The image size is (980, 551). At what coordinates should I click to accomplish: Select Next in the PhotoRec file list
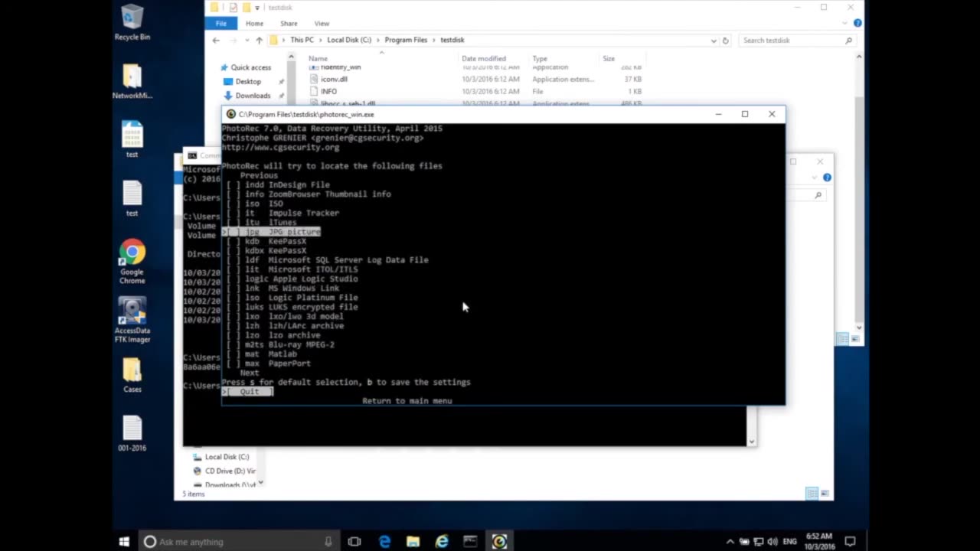click(x=250, y=373)
